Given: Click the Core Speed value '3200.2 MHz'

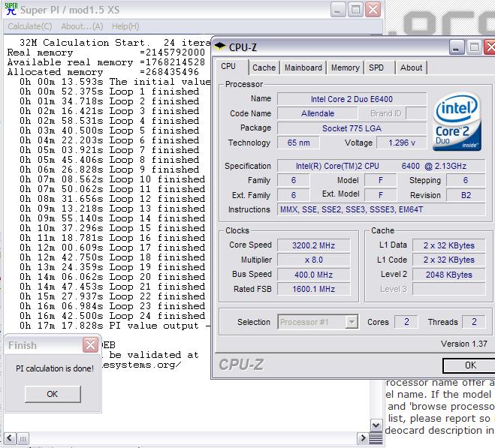Looking at the screenshot, I should [313, 245].
